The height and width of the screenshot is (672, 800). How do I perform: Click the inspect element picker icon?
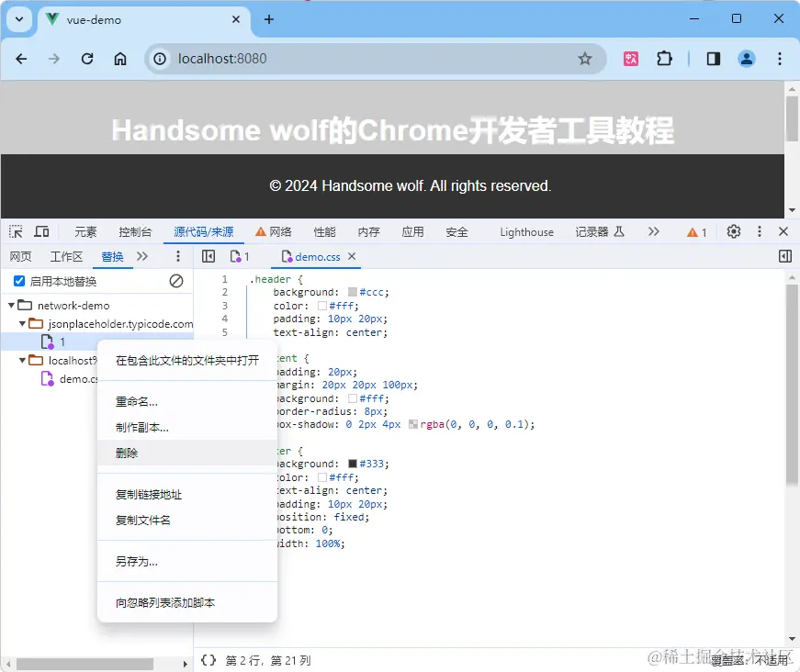(16, 232)
